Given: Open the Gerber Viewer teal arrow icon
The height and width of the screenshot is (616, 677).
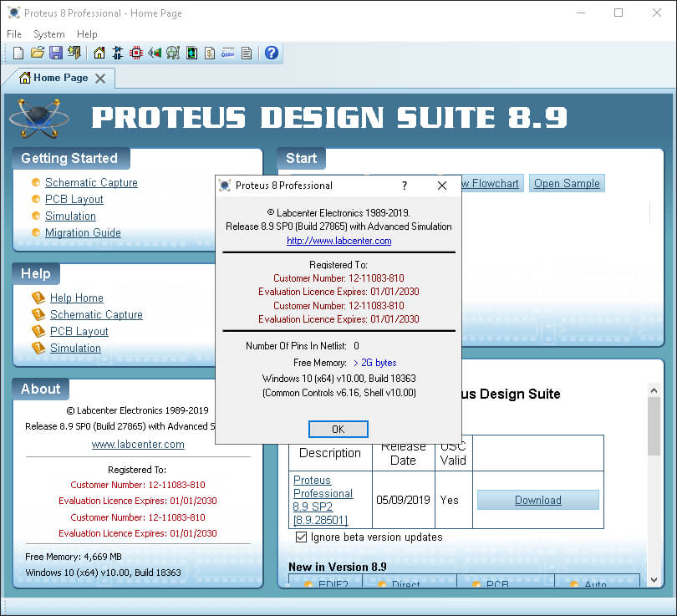Looking at the screenshot, I should coord(155,53).
